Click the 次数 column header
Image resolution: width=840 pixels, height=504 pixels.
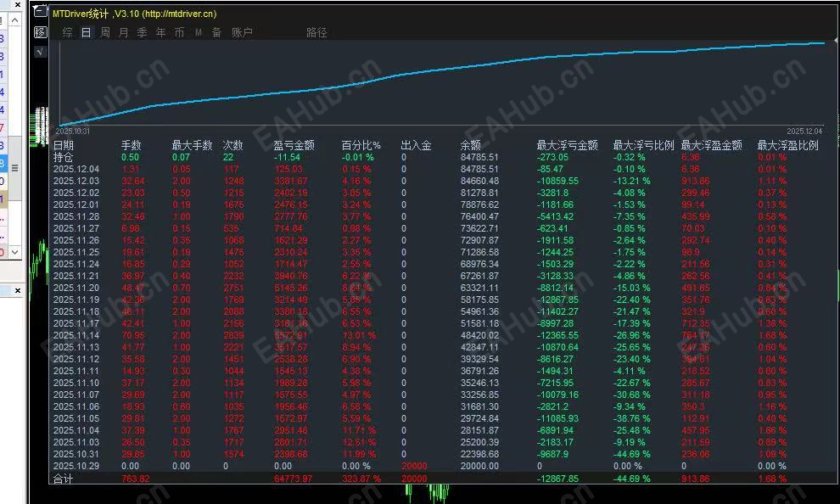[233, 145]
